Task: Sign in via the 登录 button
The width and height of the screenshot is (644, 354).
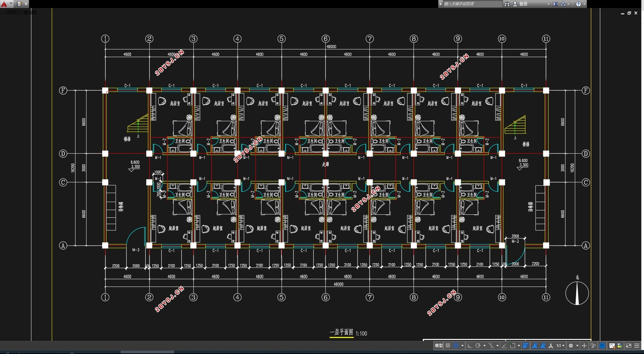Action: [x=520, y=4]
